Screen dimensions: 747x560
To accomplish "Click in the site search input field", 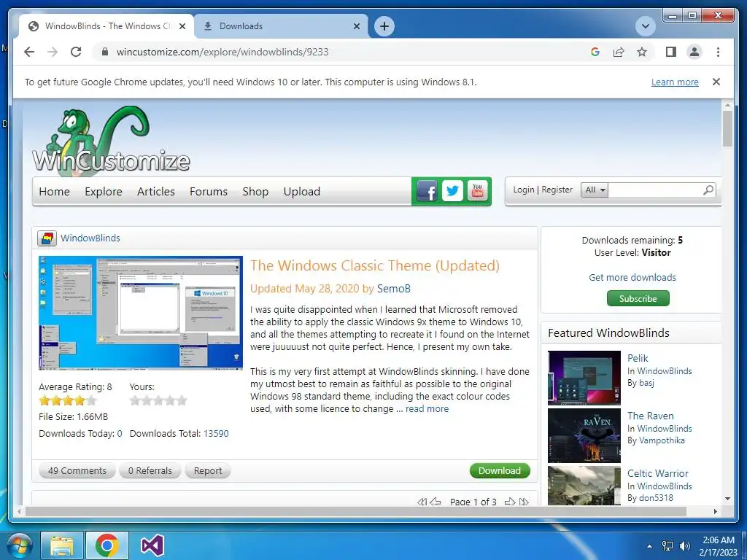I will [656, 190].
